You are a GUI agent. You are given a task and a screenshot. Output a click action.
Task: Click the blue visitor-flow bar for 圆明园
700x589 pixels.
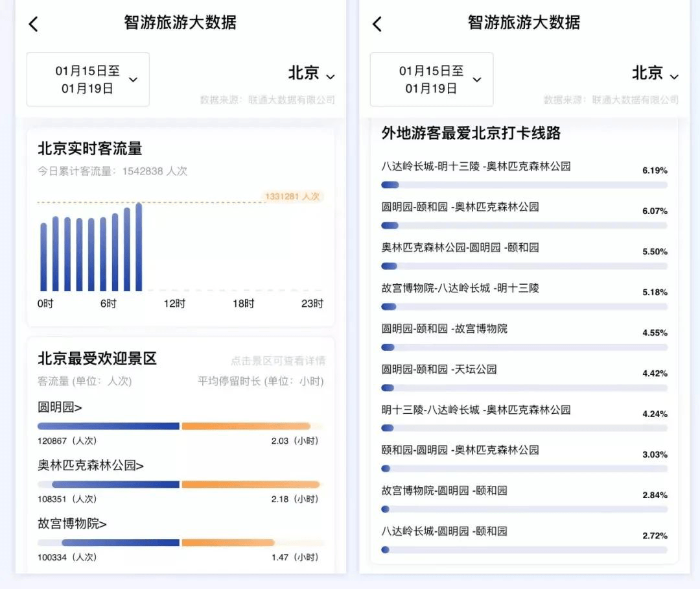(108, 426)
